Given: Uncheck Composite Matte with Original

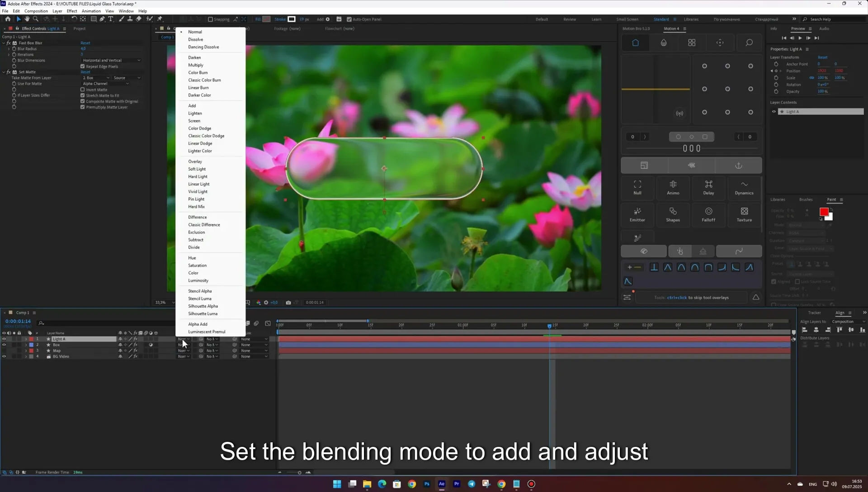Looking at the screenshot, I should pos(83,101).
